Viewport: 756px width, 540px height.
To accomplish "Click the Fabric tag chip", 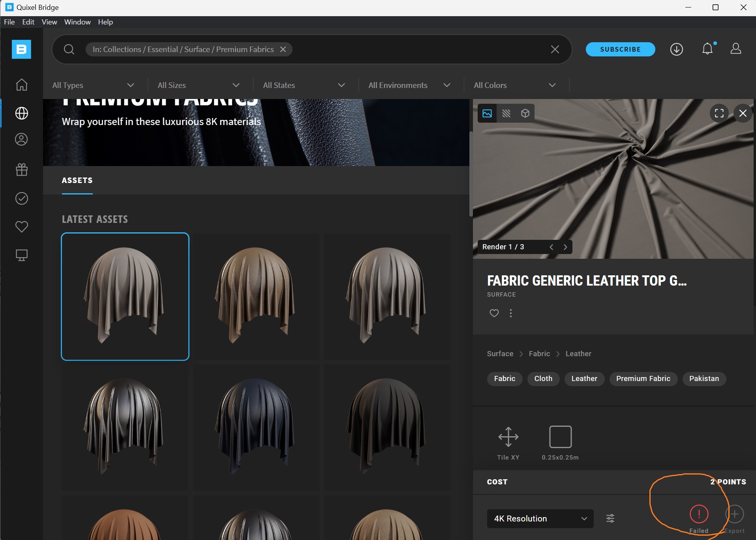I will [505, 379].
